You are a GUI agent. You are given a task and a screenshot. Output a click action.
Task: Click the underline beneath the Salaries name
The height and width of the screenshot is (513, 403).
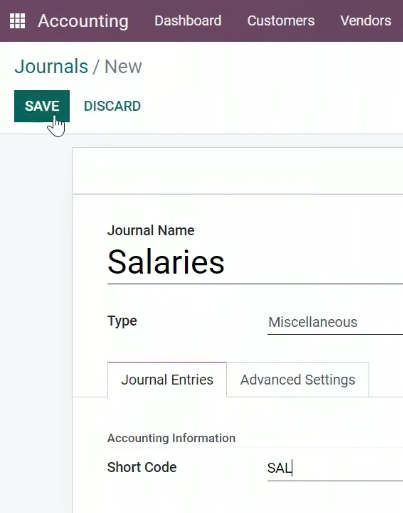(255, 284)
